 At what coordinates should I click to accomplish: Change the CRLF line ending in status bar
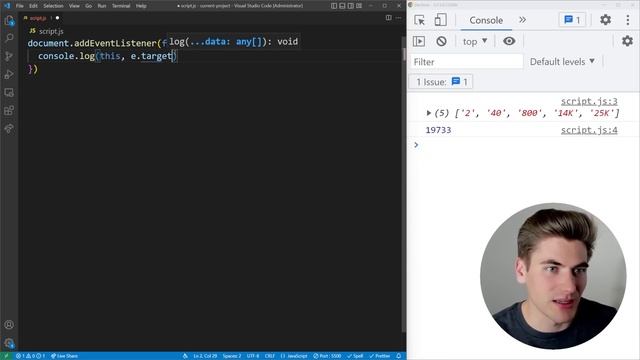[270, 356]
